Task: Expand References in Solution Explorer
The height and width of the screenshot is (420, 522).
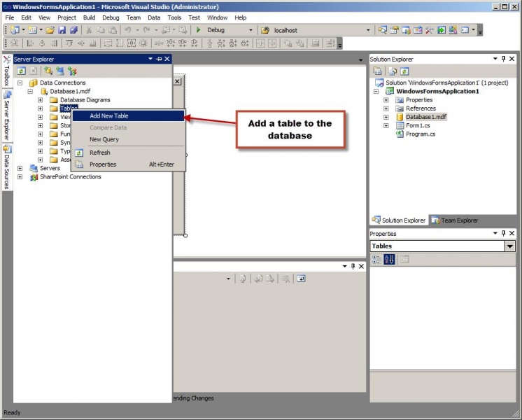Action: click(x=386, y=108)
